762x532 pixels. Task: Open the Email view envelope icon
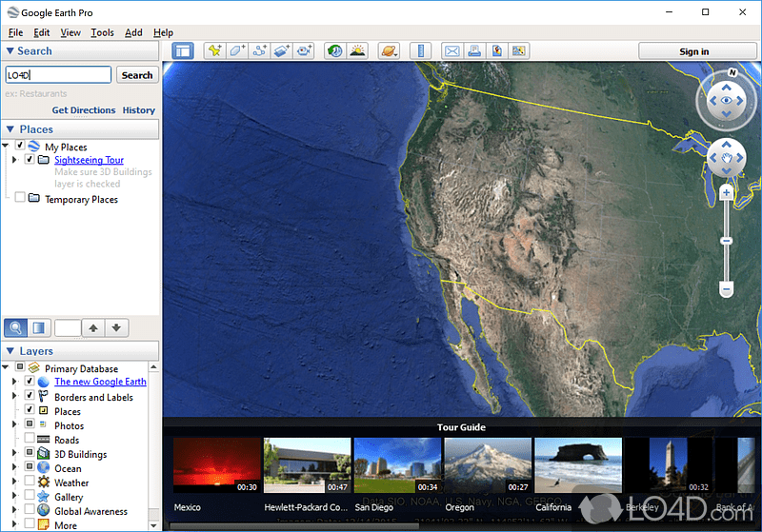(451, 51)
